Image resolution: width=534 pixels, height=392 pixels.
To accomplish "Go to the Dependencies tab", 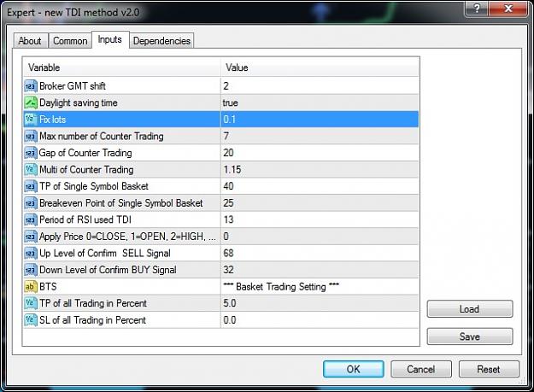I will pyautogui.click(x=161, y=41).
